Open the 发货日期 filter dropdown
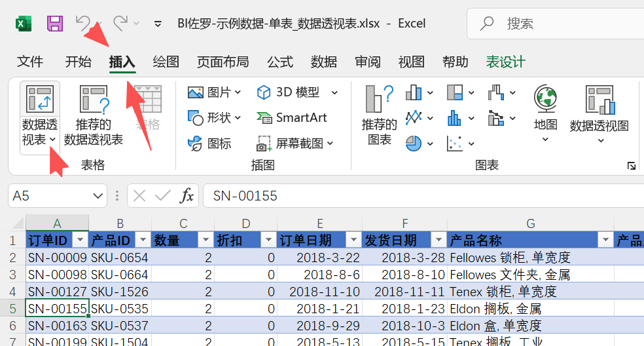Screen dimensions: 644x346 (x=438, y=239)
